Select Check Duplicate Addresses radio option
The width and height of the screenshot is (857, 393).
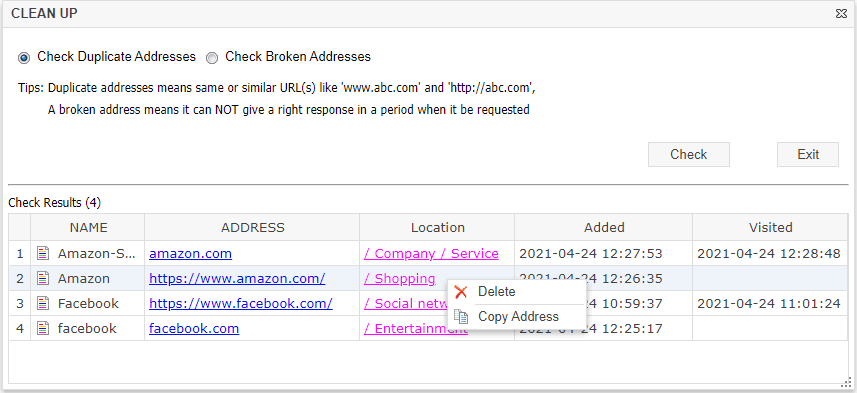click(24, 57)
